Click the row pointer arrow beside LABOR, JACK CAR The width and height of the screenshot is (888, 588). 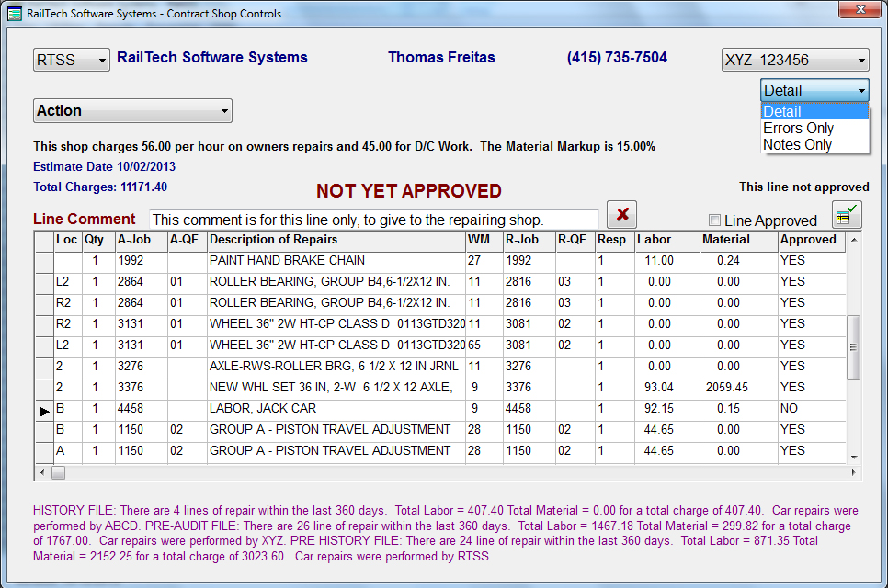pos(44,412)
